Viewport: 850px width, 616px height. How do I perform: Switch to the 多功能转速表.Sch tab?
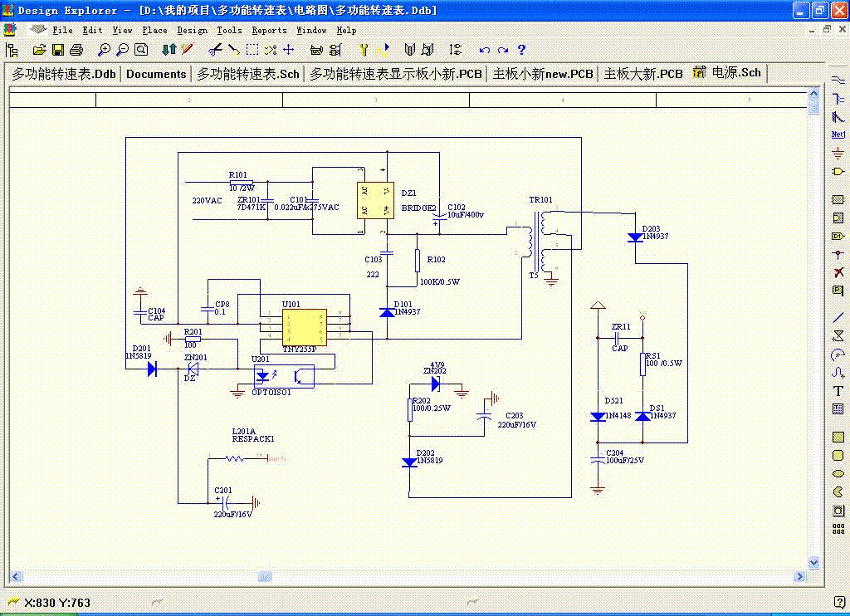(247, 74)
